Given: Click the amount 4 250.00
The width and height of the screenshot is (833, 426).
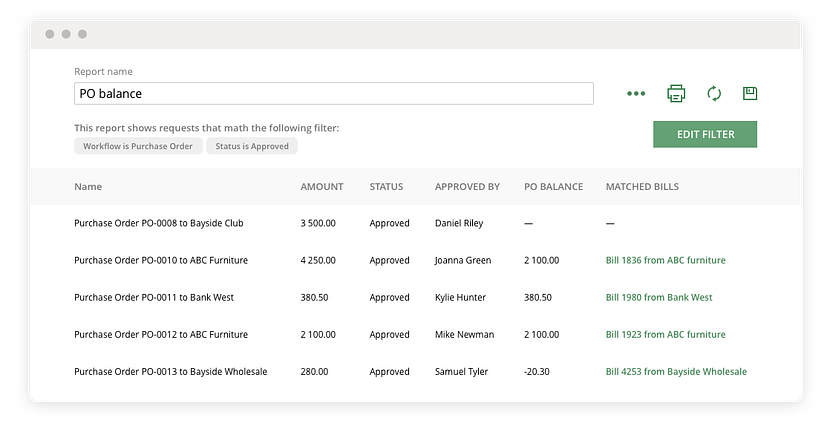Looking at the screenshot, I should [x=318, y=260].
